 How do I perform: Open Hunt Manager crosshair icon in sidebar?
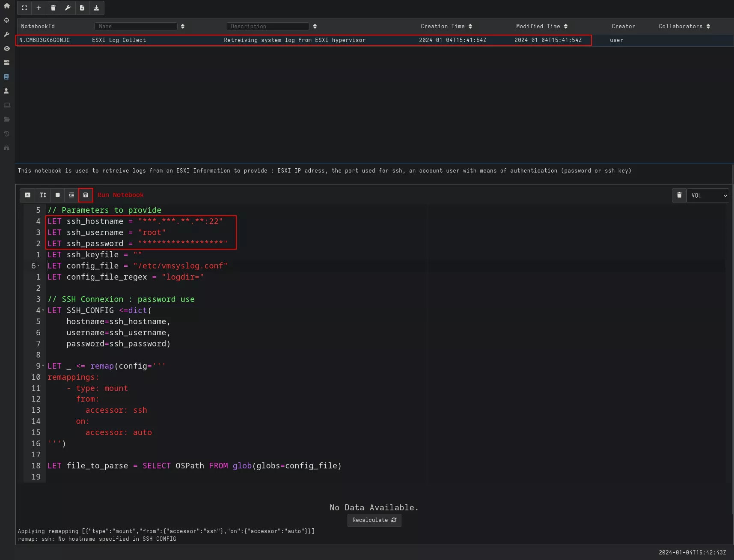[6, 20]
